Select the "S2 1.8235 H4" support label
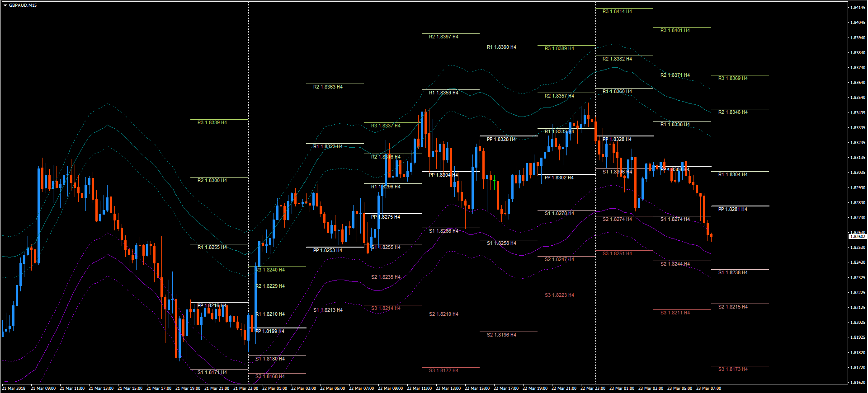 click(386, 277)
